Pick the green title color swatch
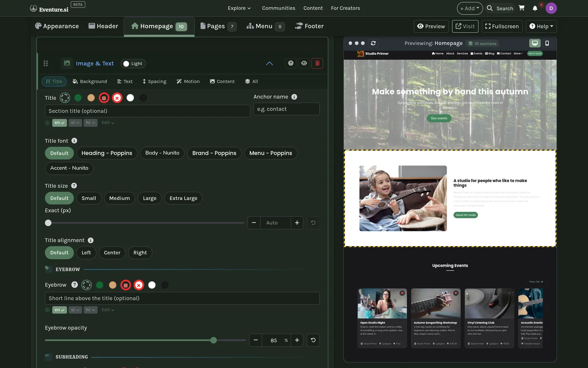This screenshot has width=588, height=368. (78, 98)
